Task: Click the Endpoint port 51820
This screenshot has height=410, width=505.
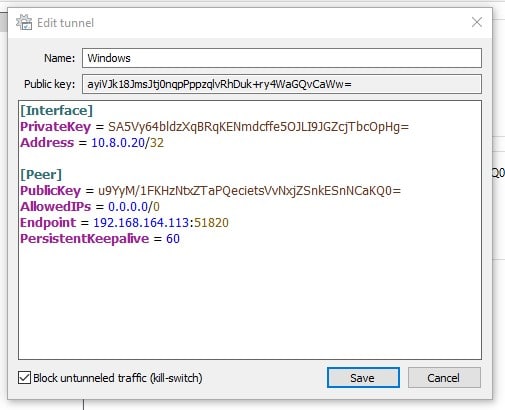Action: [x=211, y=223]
